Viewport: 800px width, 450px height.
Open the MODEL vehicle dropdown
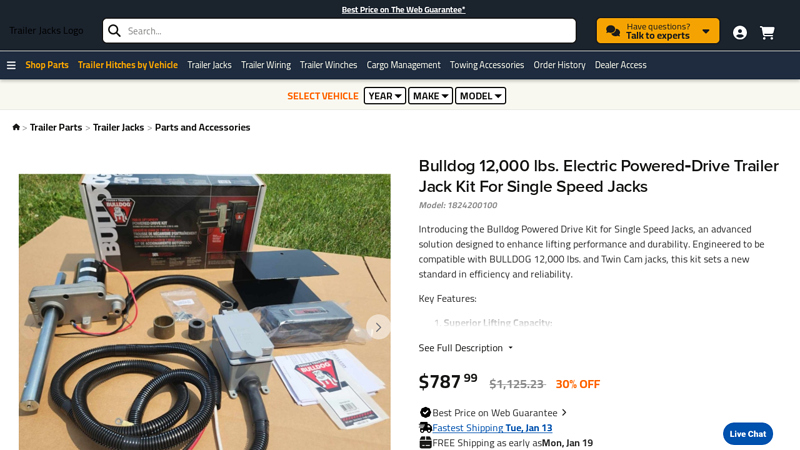coord(480,96)
